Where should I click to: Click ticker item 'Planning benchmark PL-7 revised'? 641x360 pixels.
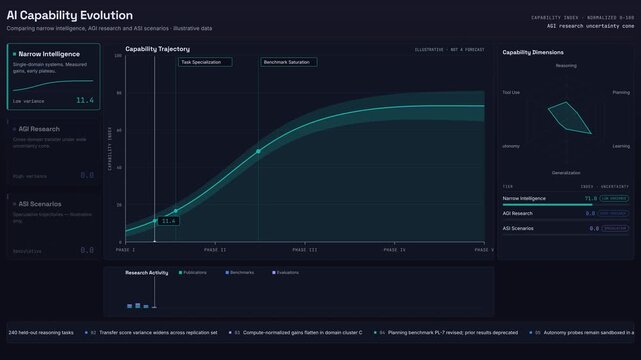453,333
